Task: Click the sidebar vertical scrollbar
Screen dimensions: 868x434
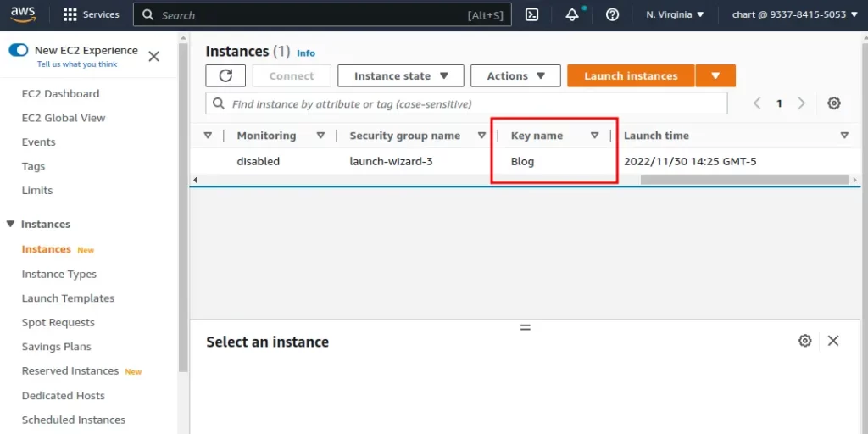Action: pos(183,208)
